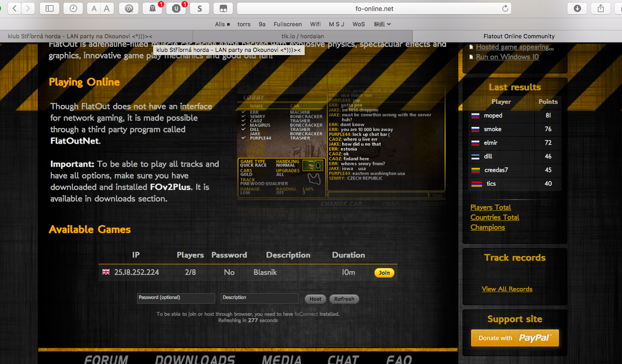Open the FORUM navigation item
Screen dimensions: 622x364
coord(106,360)
